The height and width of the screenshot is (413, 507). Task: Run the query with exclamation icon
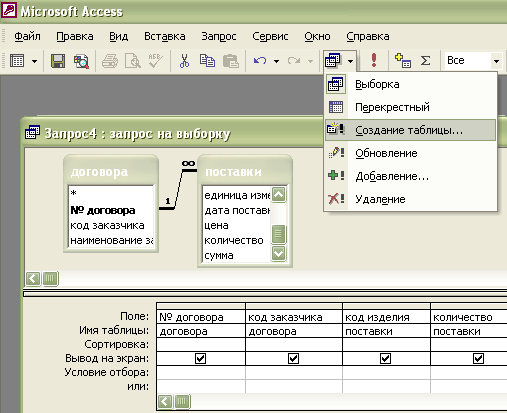coord(374,60)
